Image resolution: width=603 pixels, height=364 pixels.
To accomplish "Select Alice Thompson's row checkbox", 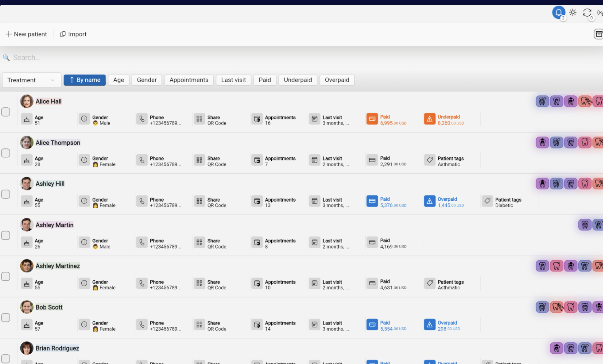I will 6,153.
